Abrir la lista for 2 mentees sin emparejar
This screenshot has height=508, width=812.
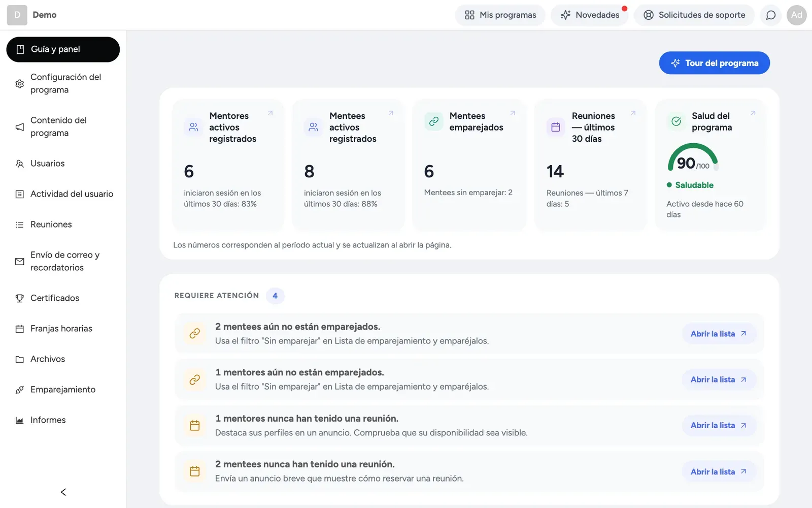pos(719,334)
